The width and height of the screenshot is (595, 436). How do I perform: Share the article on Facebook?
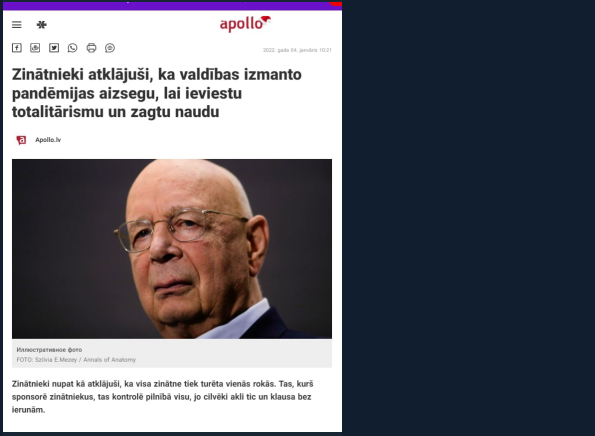17,48
